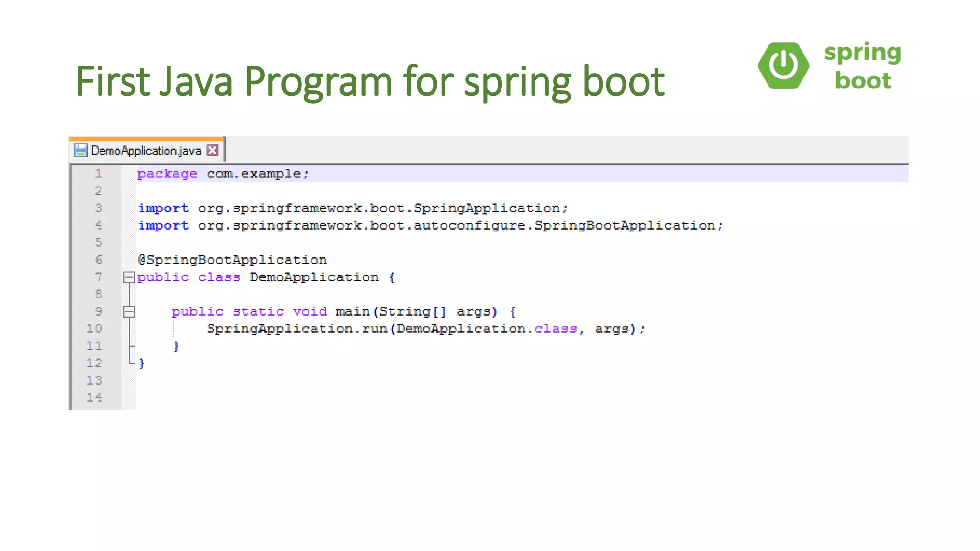Click the DemoApplication class name on line 7
This screenshot has width=980, height=551.
[x=314, y=277]
